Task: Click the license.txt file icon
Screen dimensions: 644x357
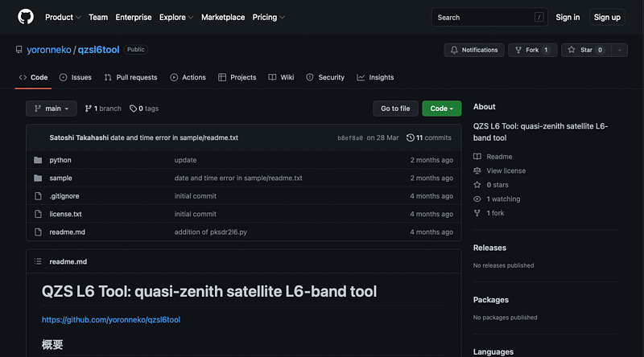Action: [x=38, y=214]
